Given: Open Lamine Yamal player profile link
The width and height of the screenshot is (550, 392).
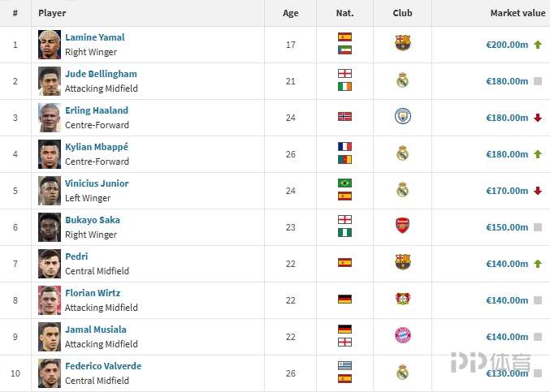Looking at the screenshot, I should tap(95, 37).
